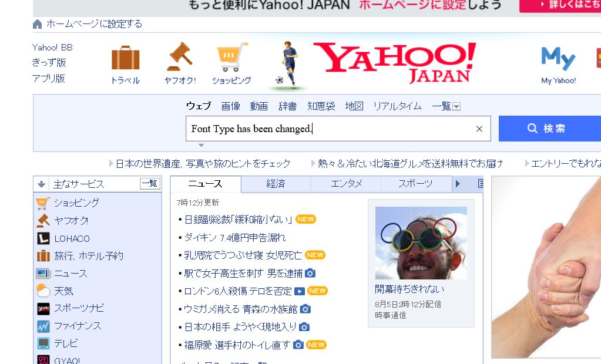
Task: Open headline 乳児院でうつぶせ寝 女児死亡
Action: click(x=243, y=255)
